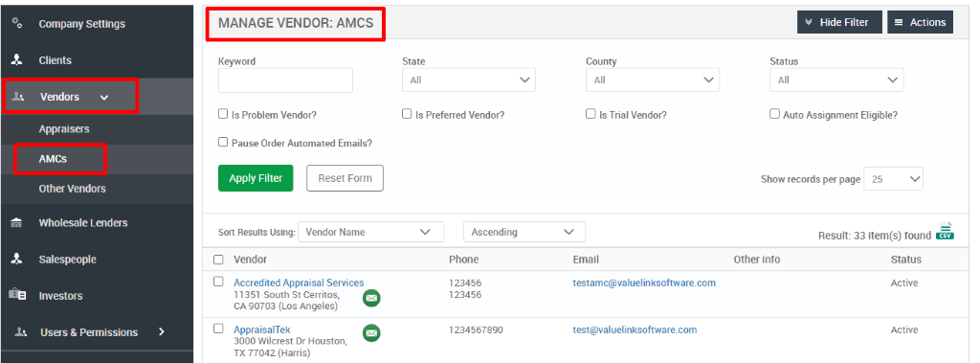
Task: Open the Actions menu button
Action: click(x=920, y=22)
